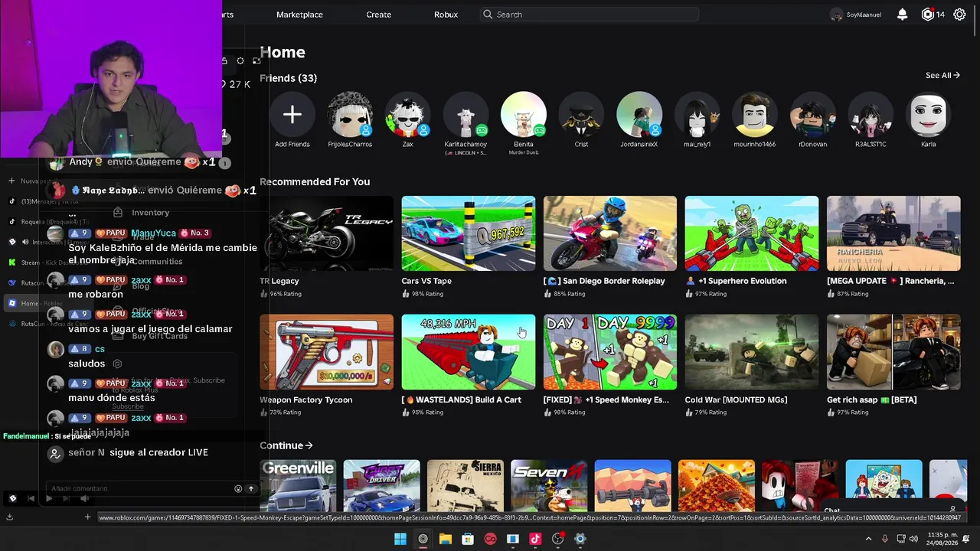Click the Añade comentario input box

coord(140,488)
